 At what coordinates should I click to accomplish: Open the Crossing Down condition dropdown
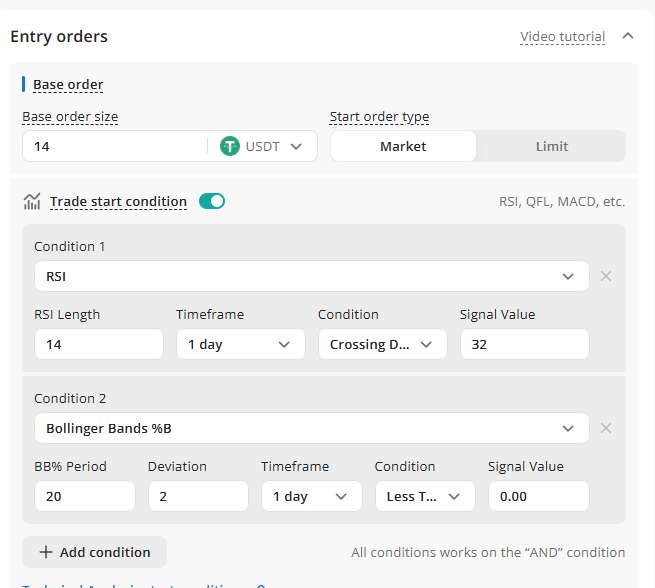tap(382, 344)
